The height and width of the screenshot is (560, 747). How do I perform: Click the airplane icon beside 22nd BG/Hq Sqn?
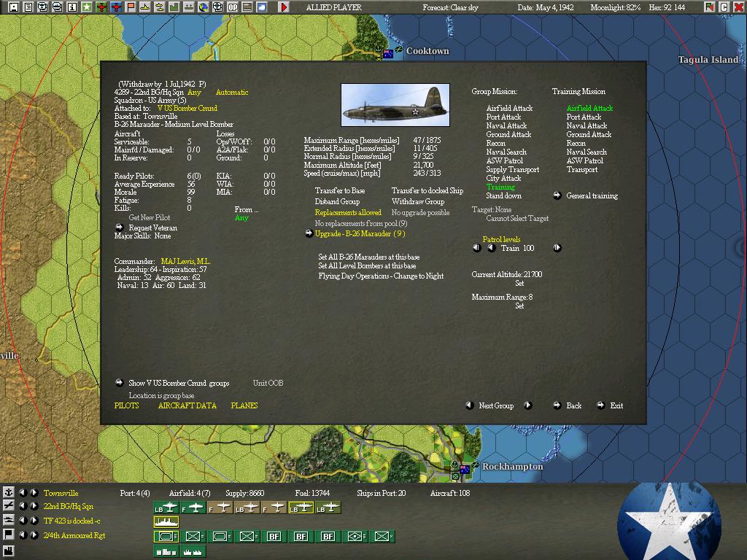coord(9,506)
